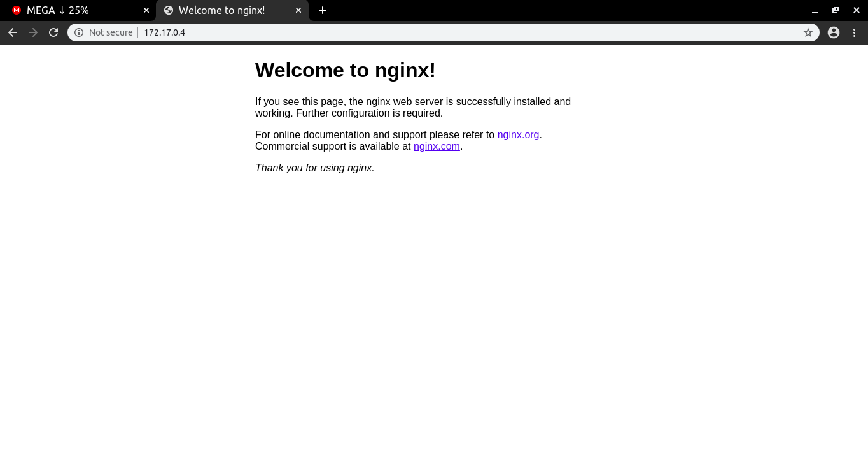Open the nginx.org link

pos(518,135)
